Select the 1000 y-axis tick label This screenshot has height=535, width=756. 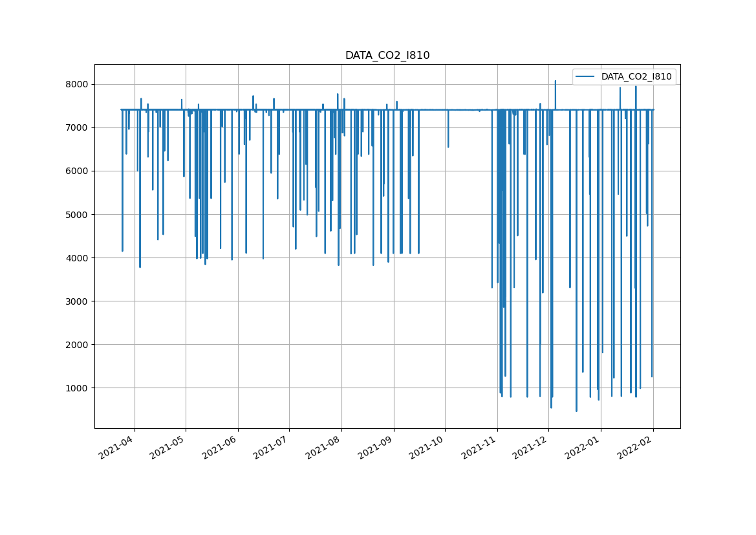[x=77, y=388]
